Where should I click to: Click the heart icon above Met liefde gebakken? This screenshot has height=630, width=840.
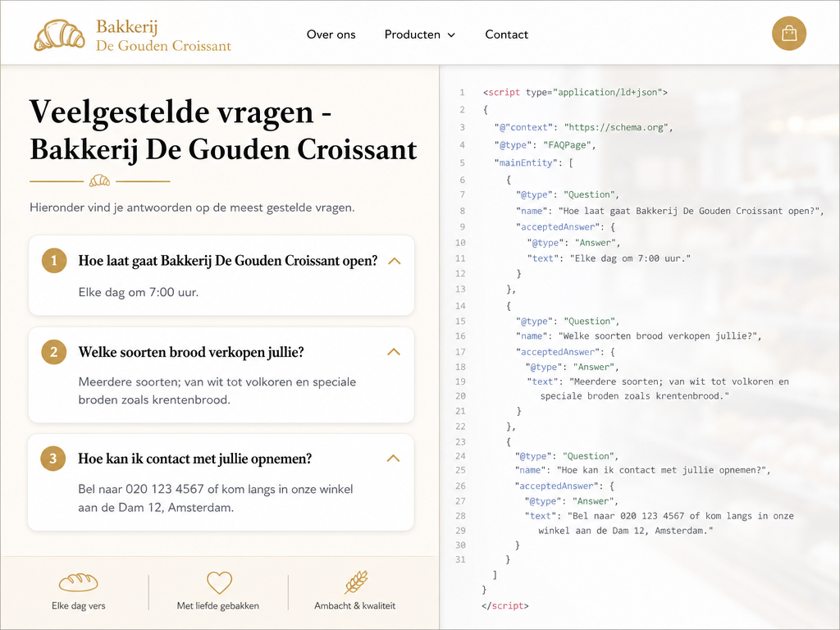click(x=219, y=582)
